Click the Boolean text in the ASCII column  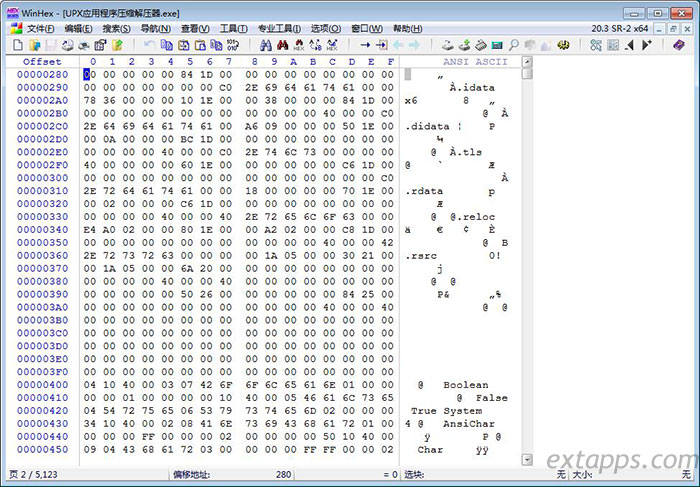pyautogui.click(x=466, y=385)
